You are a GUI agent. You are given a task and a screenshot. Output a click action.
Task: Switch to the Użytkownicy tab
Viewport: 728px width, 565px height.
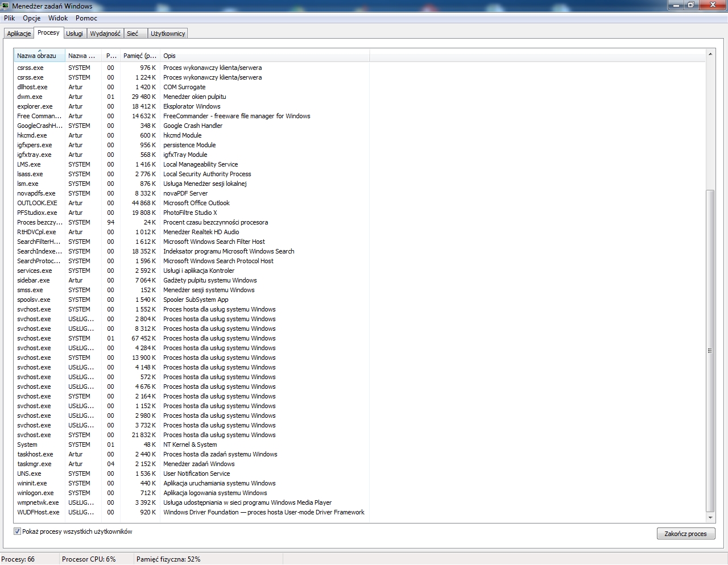(x=168, y=34)
